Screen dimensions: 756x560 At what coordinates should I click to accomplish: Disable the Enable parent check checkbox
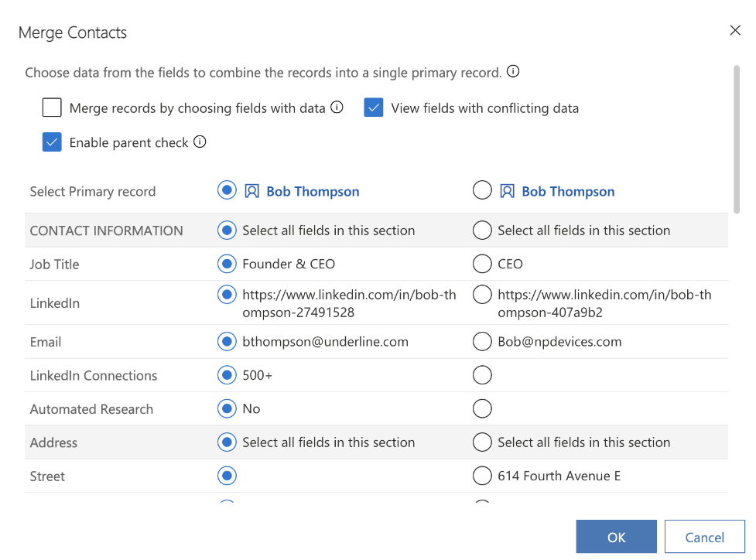52,142
